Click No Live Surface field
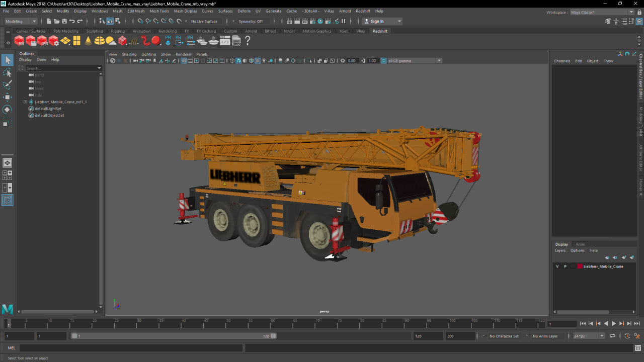This screenshot has height=362, width=644. [205, 21]
